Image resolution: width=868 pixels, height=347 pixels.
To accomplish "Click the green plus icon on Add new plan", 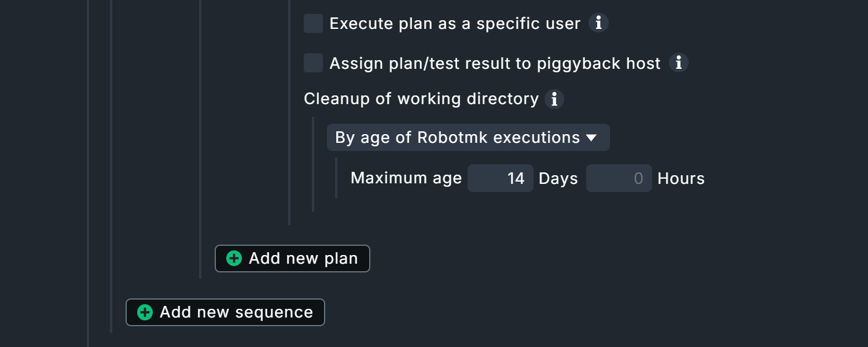I will (233, 259).
